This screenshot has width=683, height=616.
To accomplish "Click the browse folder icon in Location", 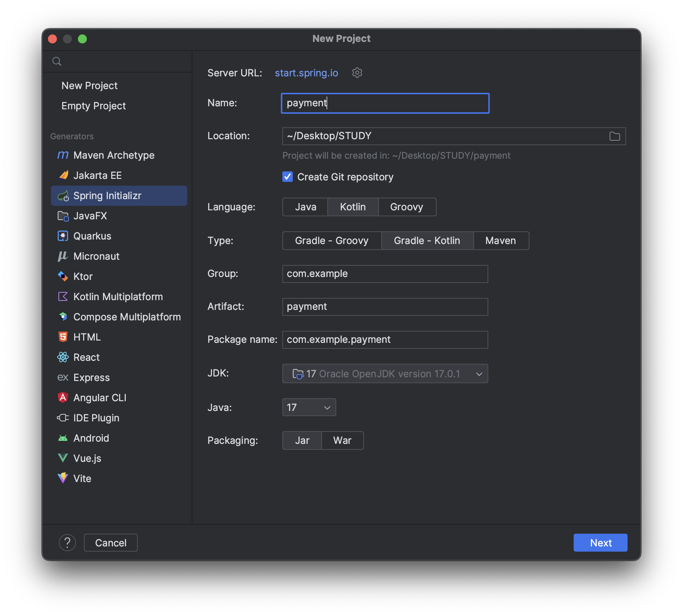I will (x=614, y=136).
